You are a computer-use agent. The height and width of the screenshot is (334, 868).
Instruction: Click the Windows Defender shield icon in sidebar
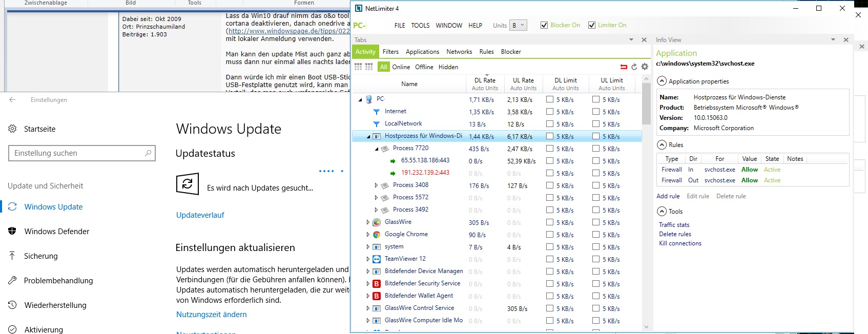12,232
